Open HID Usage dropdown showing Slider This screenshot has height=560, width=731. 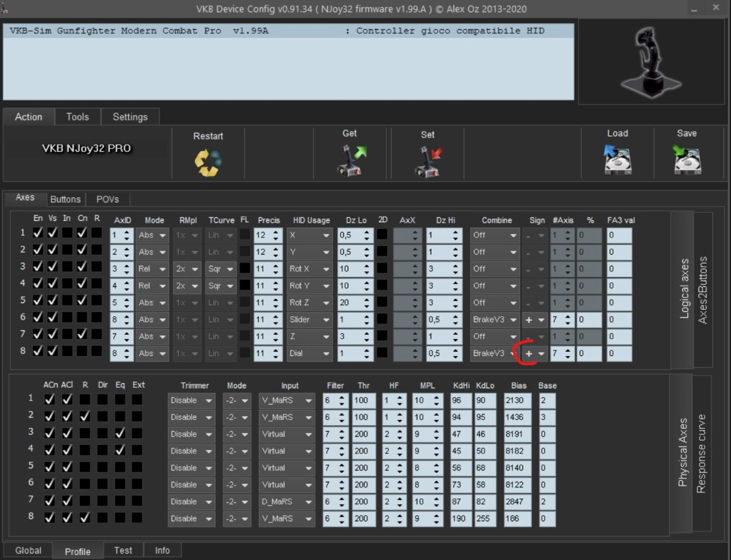tap(309, 319)
